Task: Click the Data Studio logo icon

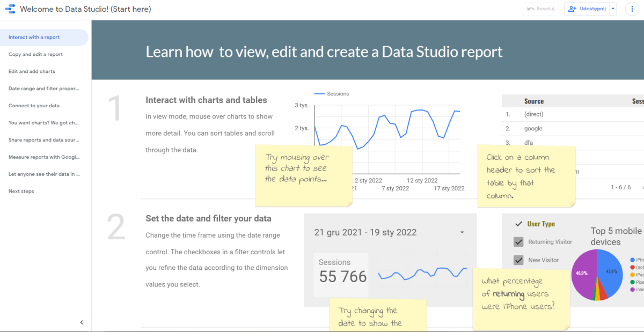Action: coord(9,9)
